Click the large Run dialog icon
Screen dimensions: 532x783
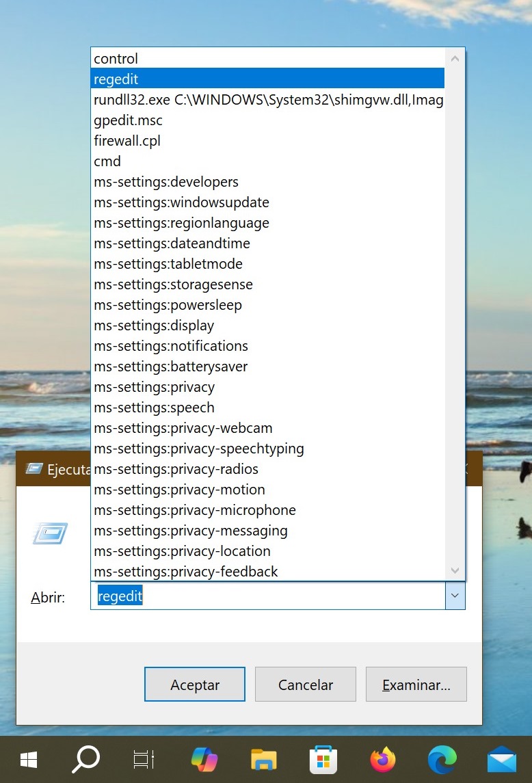click(x=50, y=533)
